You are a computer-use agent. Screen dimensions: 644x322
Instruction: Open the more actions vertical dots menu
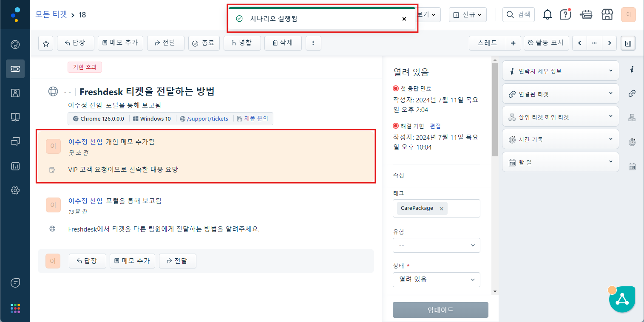(313, 43)
